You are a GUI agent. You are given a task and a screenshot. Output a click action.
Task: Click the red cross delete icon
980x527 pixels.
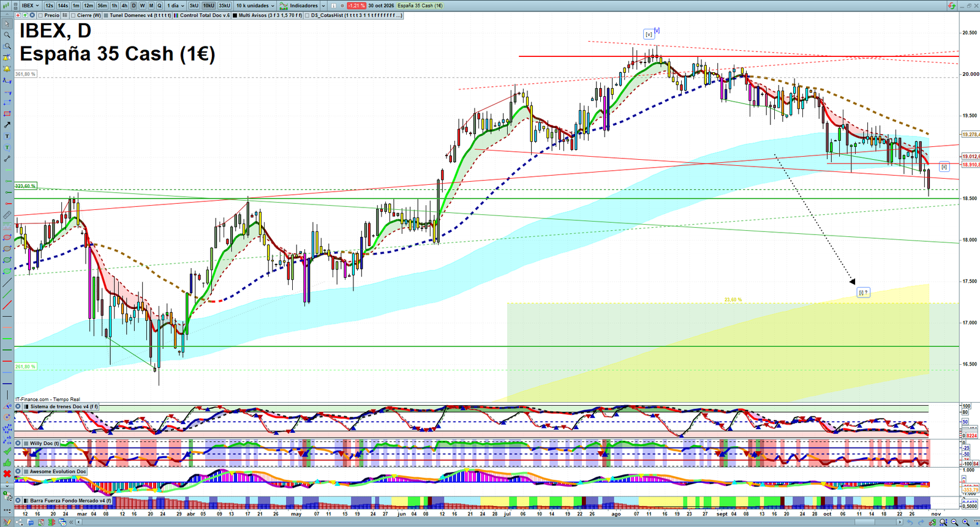(x=7, y=474)
